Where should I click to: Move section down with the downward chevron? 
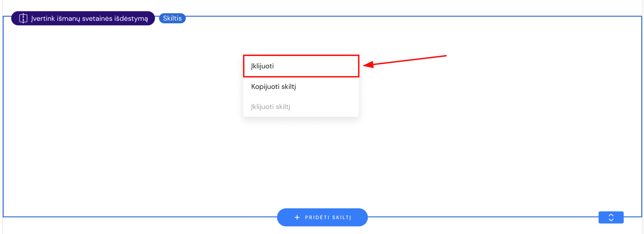coord(611,220)
